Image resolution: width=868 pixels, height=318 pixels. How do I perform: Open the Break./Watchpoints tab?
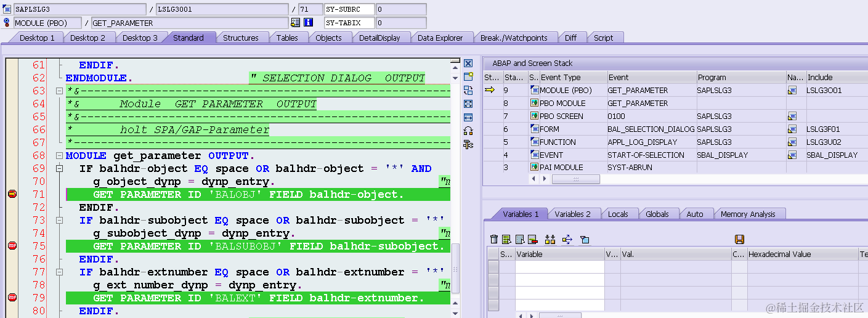(514, 38)
